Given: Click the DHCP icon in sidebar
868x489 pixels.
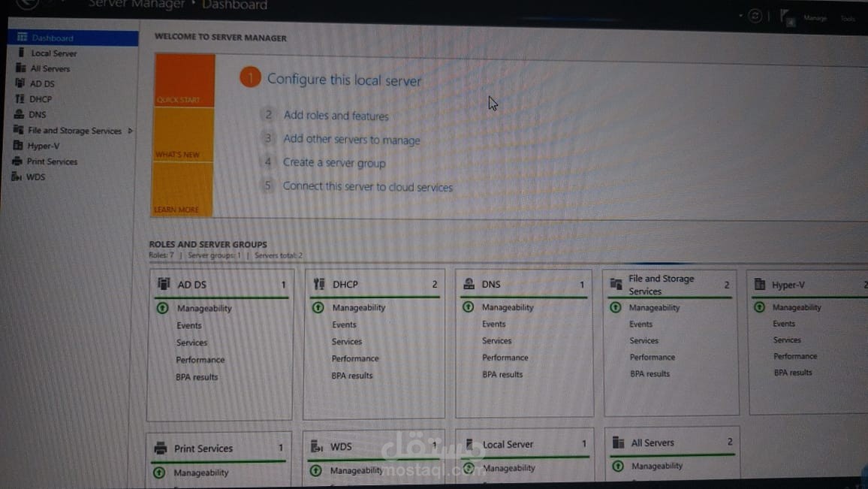Looking at the screenshot, I should [20, 98].
